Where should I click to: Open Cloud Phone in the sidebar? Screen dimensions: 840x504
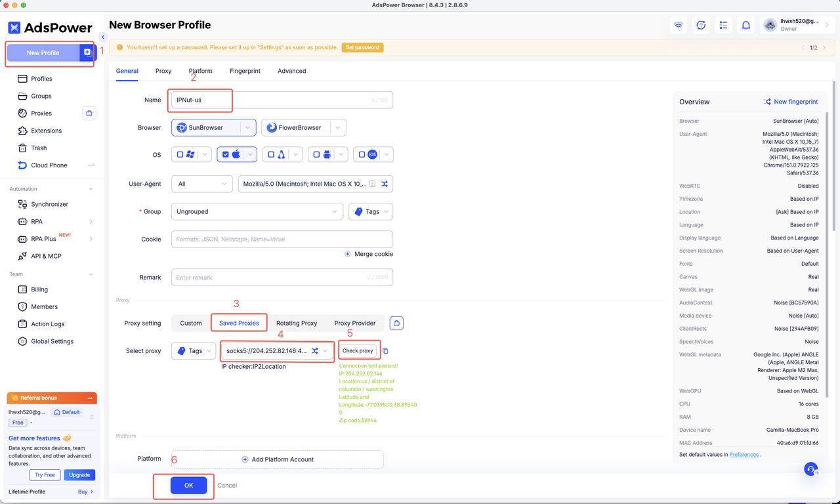[49, 165]
